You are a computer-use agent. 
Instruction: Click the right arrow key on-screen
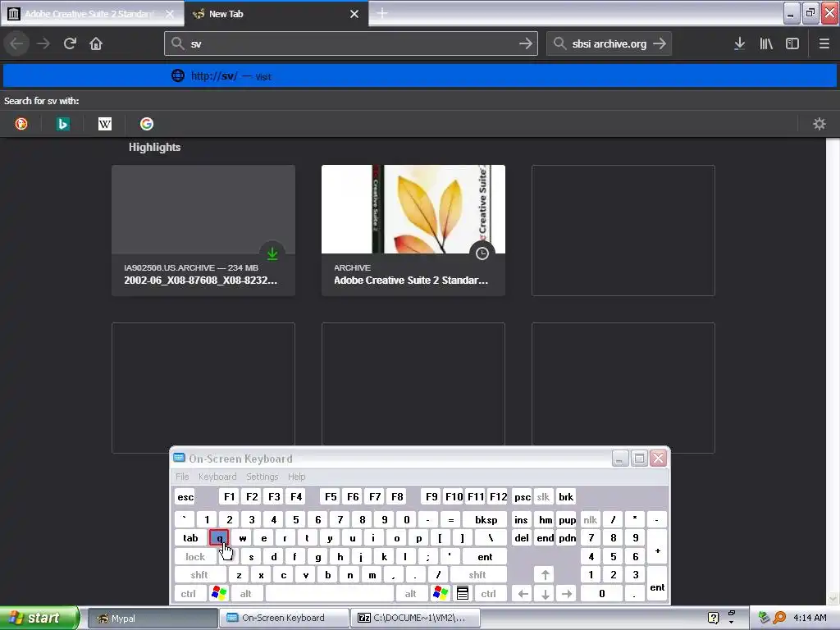[x=567, y=594]
